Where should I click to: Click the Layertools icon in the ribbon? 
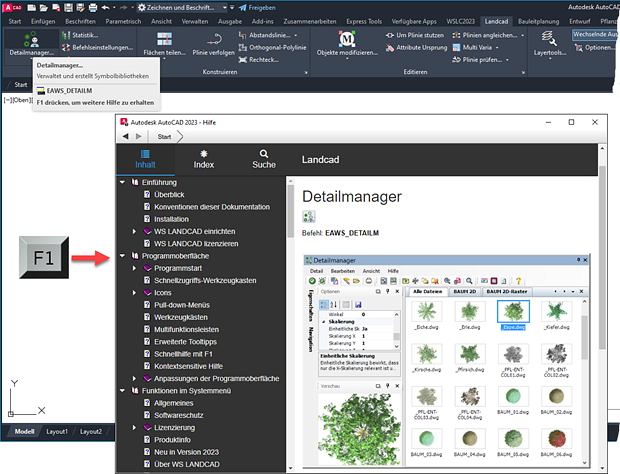549,38
